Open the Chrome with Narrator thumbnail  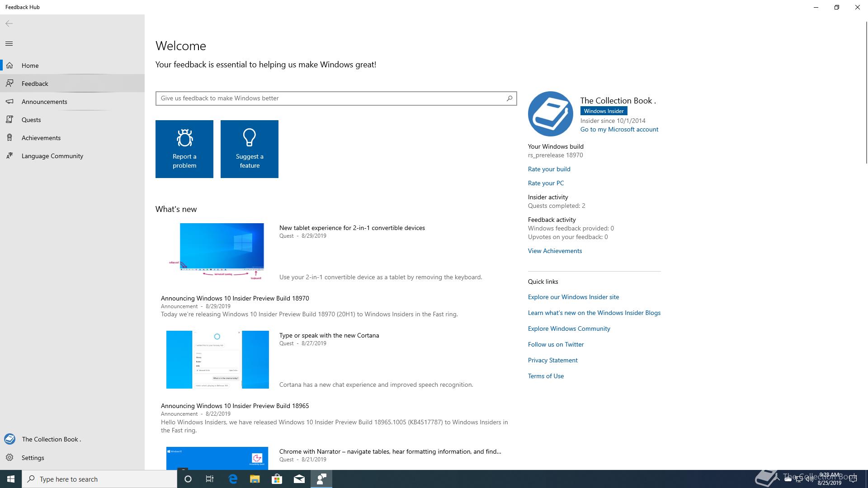coord(217,458)
